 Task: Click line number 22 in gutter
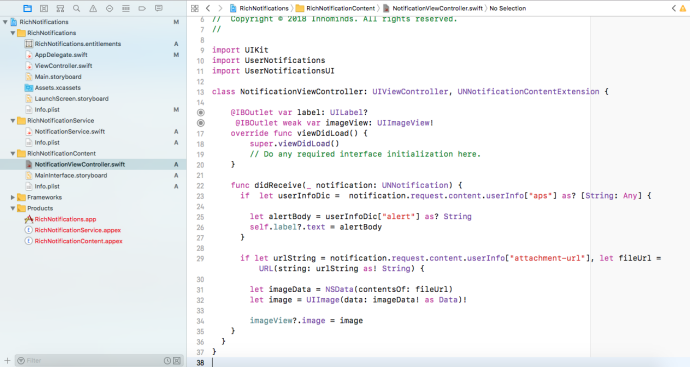tap(200, 186)
